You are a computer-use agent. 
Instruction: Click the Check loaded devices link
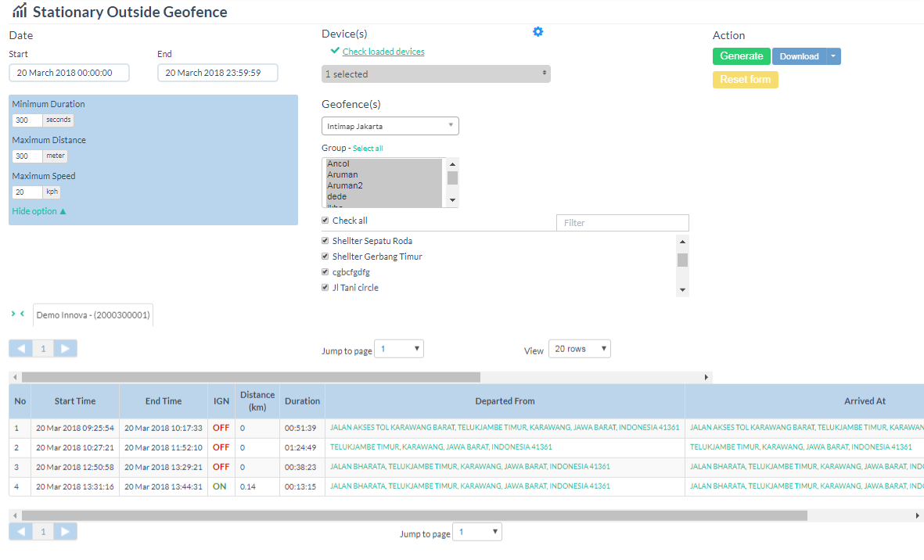point(383,52)
